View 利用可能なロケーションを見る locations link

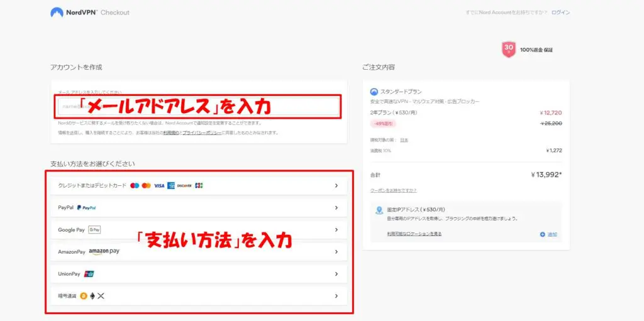pos(414,234)
